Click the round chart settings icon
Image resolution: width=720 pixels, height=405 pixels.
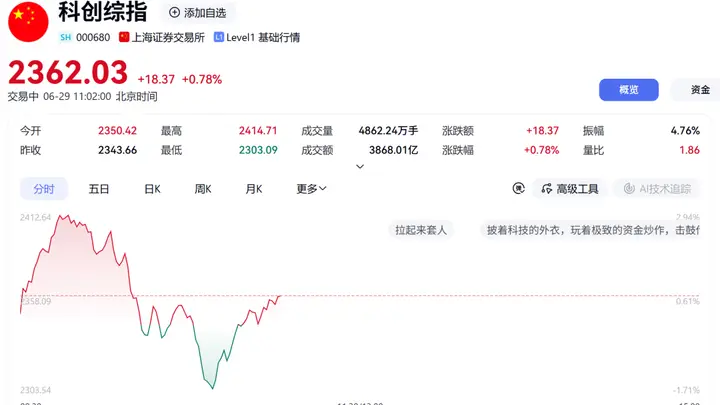point(518,188)
